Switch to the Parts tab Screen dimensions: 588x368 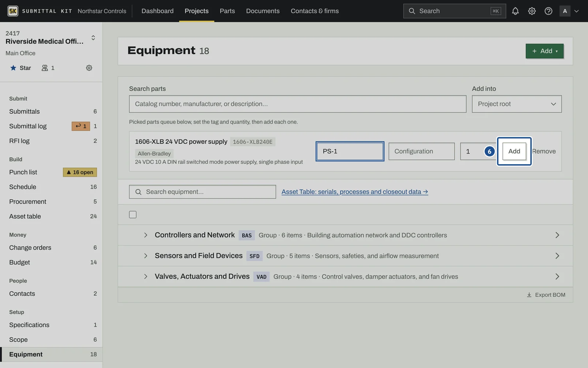[x=227, y=11]
